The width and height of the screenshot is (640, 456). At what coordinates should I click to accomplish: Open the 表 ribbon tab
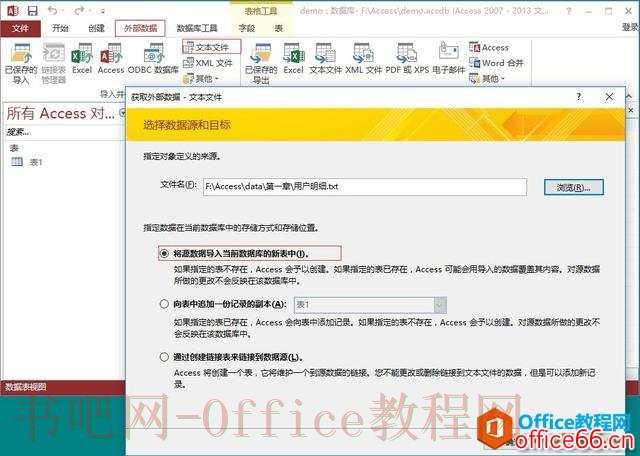point(279,28)
